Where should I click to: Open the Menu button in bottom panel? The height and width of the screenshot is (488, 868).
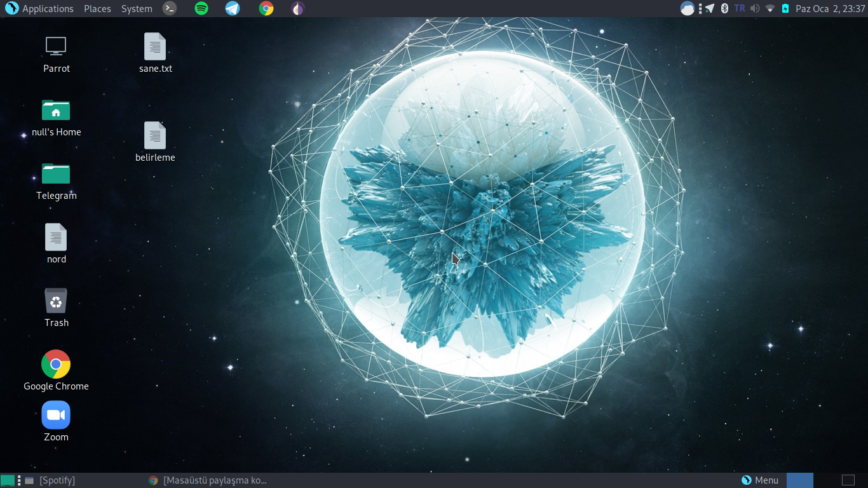pyautogui.click(x=760, y=480)
